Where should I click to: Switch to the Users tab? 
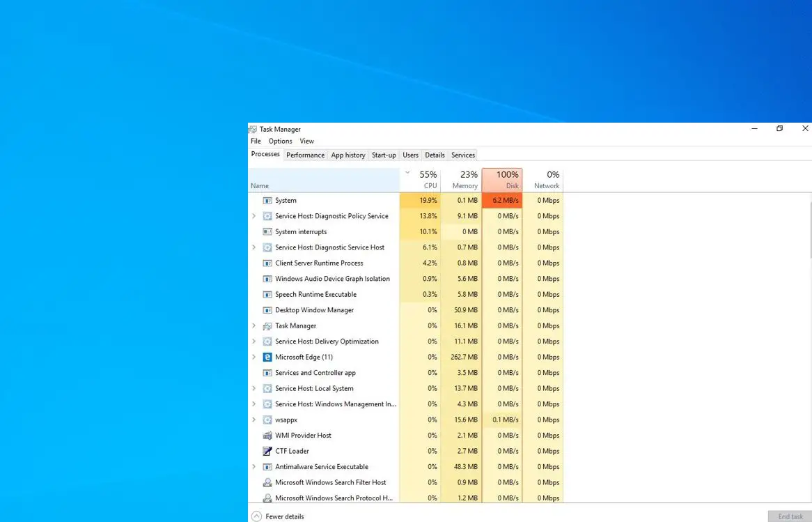(411, 155)
